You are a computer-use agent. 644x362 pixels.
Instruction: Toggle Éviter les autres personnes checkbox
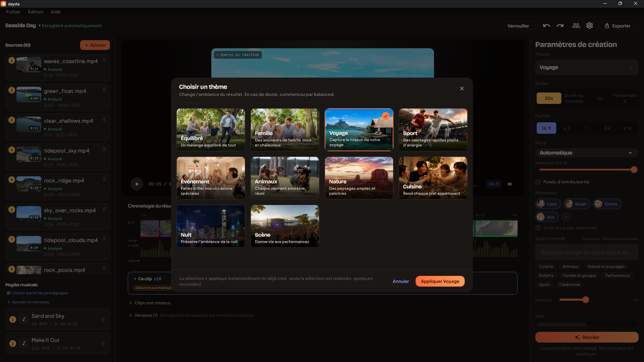538,228
